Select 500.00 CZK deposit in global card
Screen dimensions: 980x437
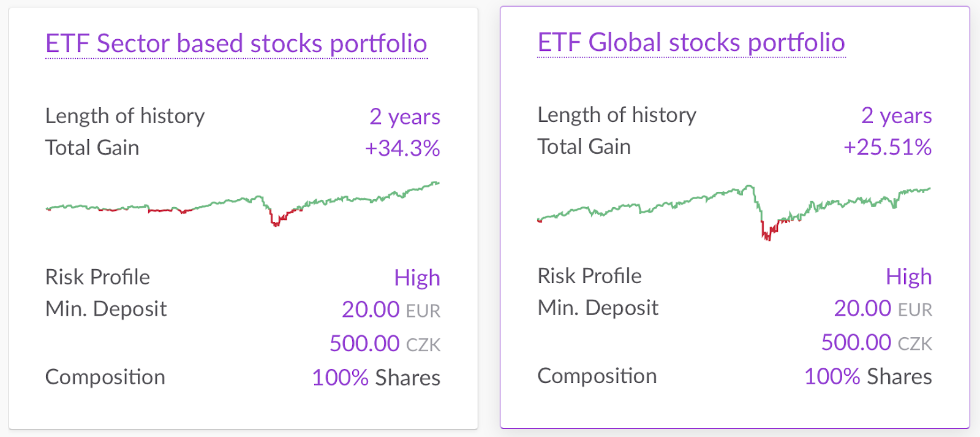[877, 343]
